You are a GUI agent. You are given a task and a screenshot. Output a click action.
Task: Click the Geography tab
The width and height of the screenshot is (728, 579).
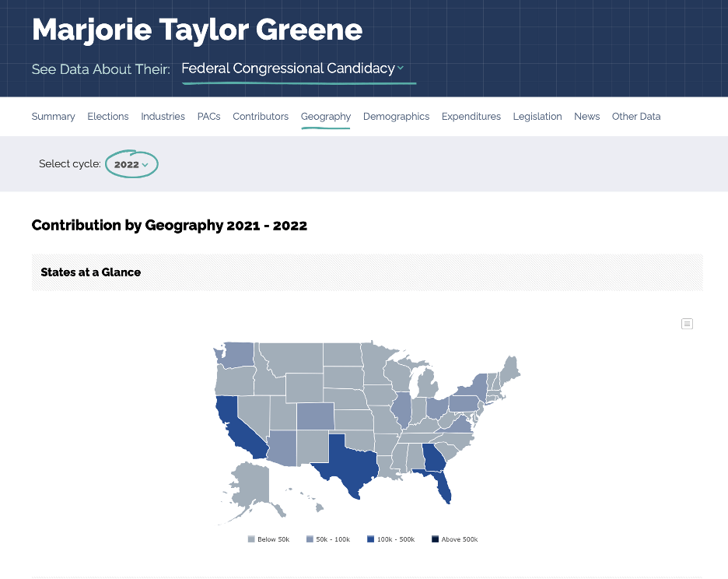[x=326, y=117]
